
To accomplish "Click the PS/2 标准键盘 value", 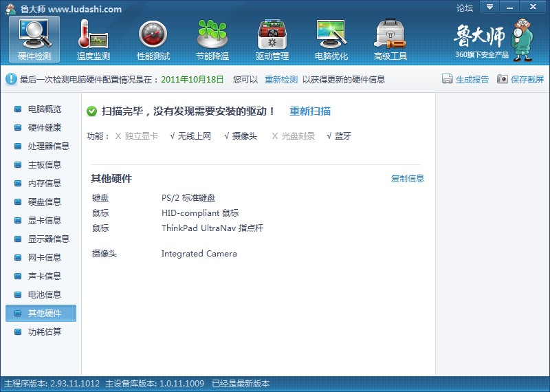I will [x=188, y=198].
